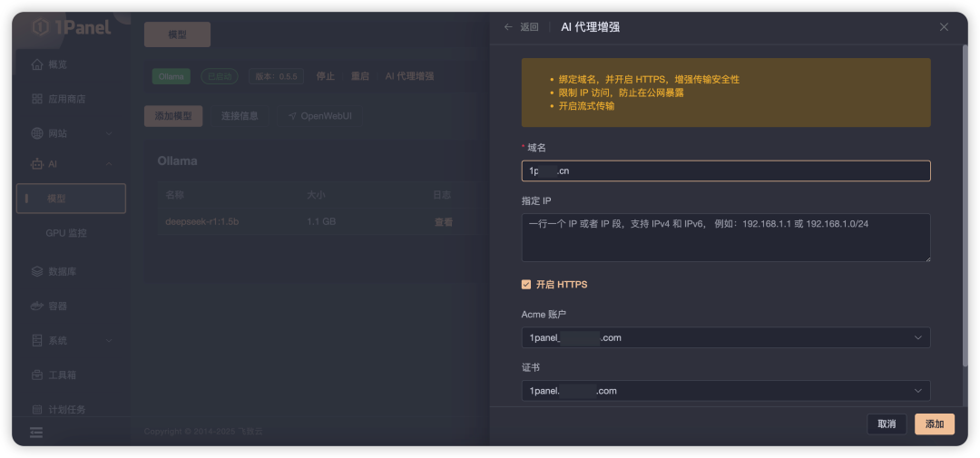Click 查看 log link for deepseek-r1:1.5b

coord(444,222)
